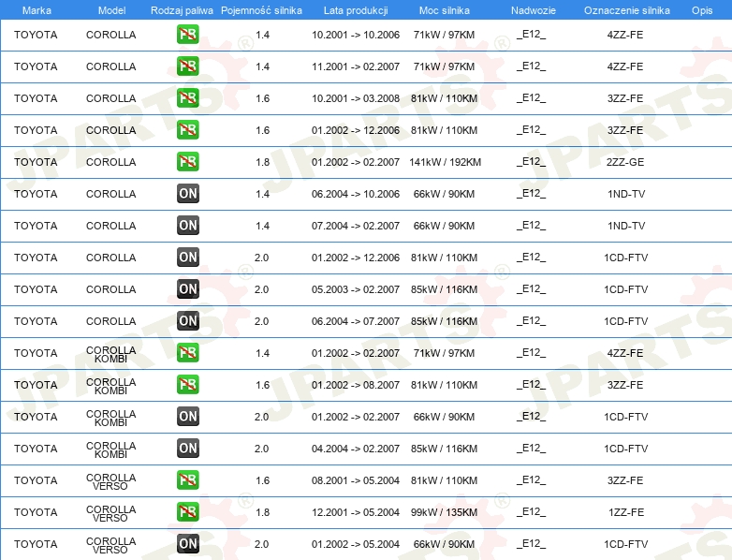The image size is (732, 560).
Task: Click the diesel ON icon in the 05.2003 -> 02.2007 row
Action: tap(187, 289)
